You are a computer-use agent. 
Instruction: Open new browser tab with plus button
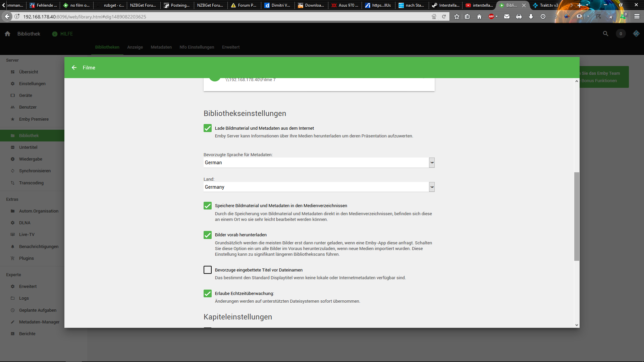[579, 5]
